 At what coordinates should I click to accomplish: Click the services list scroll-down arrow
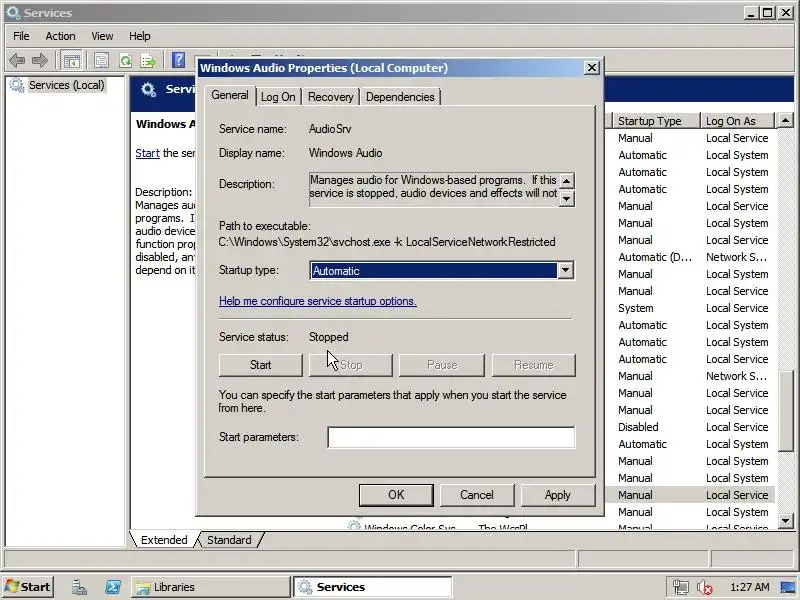pyautogui.click(x=786, y=521)
